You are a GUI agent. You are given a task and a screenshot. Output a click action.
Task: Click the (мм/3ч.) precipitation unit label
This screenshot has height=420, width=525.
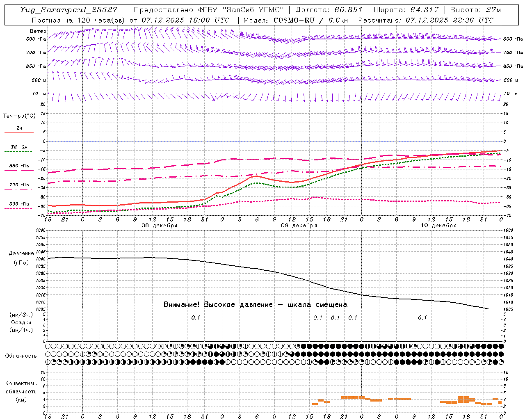coord(21,315)
